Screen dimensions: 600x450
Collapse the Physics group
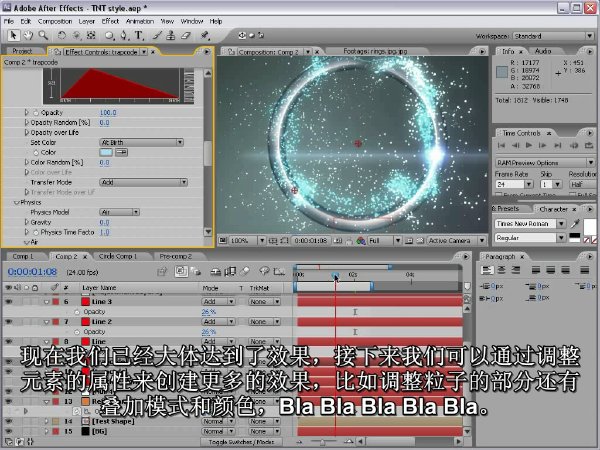(x=16, y=202)
